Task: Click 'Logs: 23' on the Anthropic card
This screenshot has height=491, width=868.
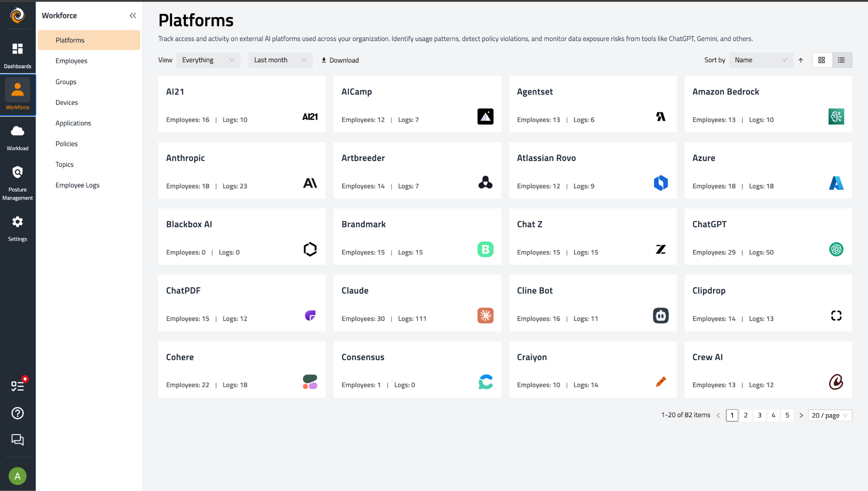Action: point(235,186)
